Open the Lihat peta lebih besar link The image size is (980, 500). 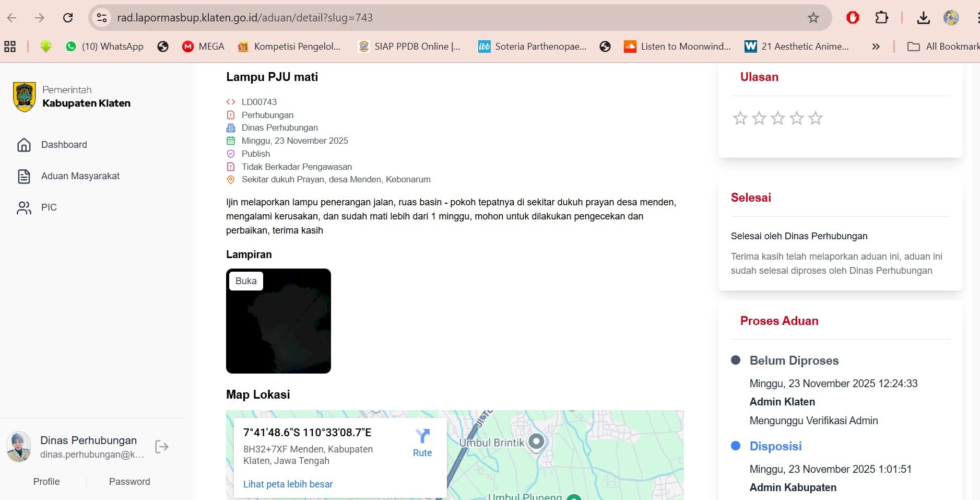tap(288, 484)
